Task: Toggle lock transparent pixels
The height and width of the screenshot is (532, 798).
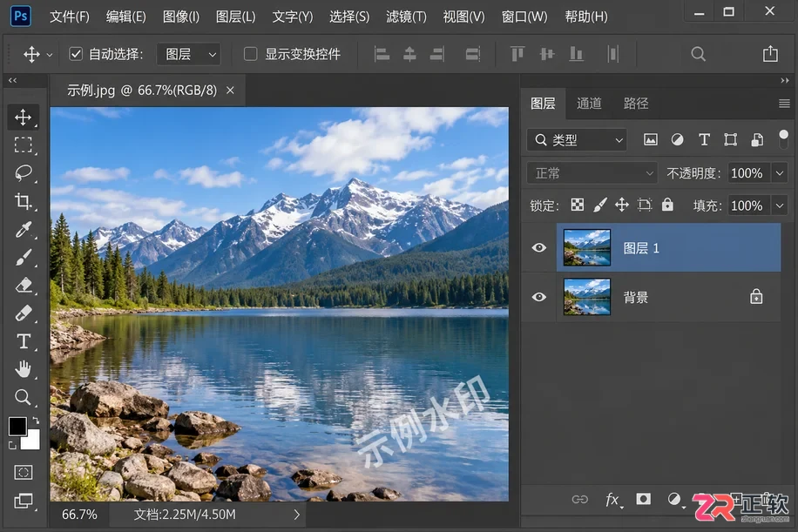Action: (x=577, y=205)
